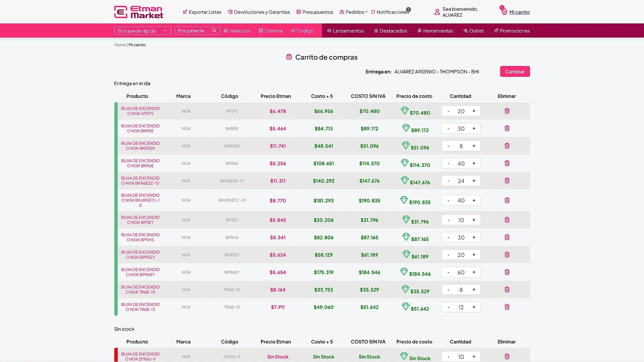Delete BKR5EK product via trash icon
Image resolution: width=644 pixels, height=362 pixels.
[507, 146]
